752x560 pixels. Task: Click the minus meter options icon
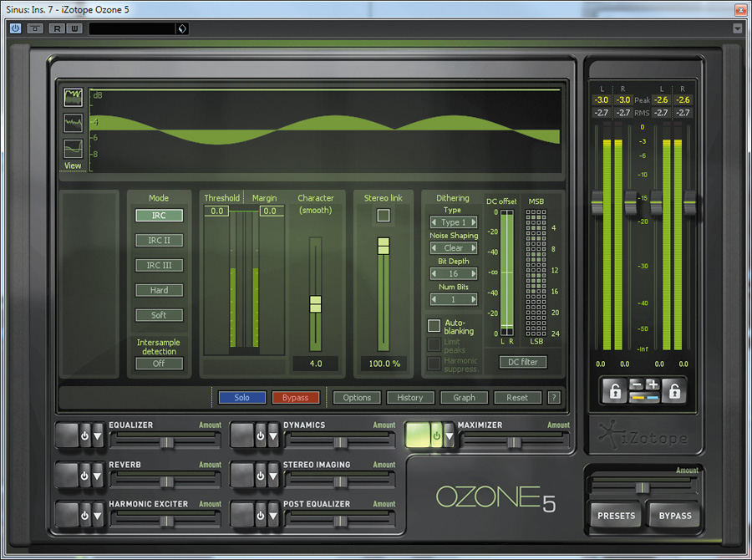click(x=637, y=384)
